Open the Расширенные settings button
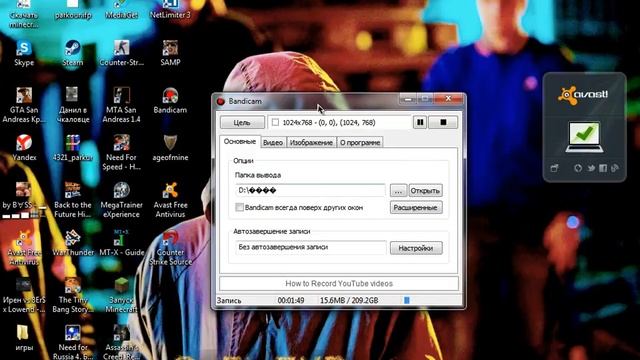 tap(416, 207)
